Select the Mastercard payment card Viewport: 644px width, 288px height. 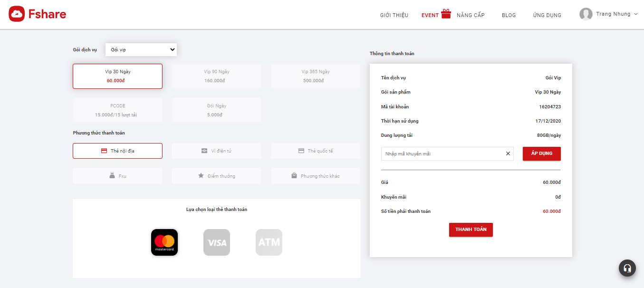point(164,242)
